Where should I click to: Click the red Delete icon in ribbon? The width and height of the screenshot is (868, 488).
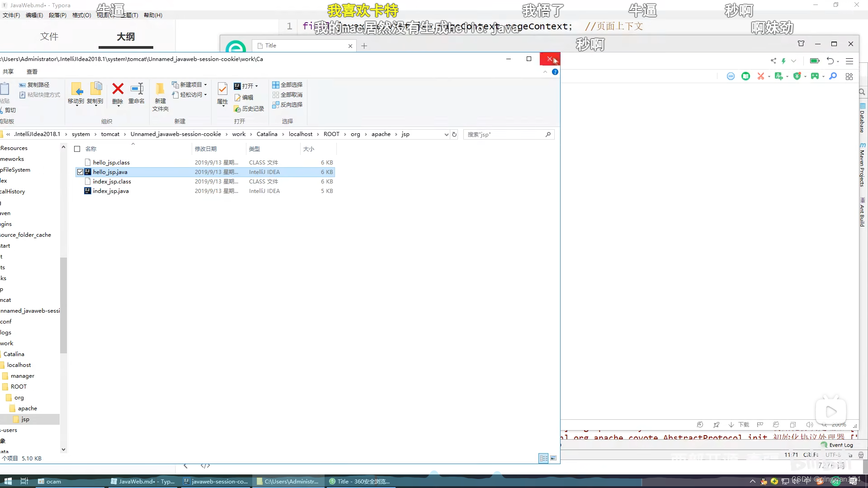click(x=118, y=89)
